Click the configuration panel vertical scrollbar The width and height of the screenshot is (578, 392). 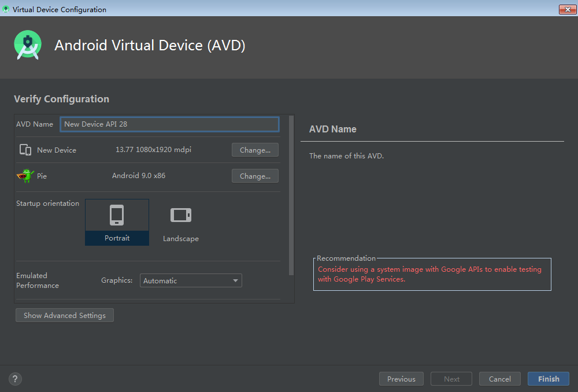291,195
